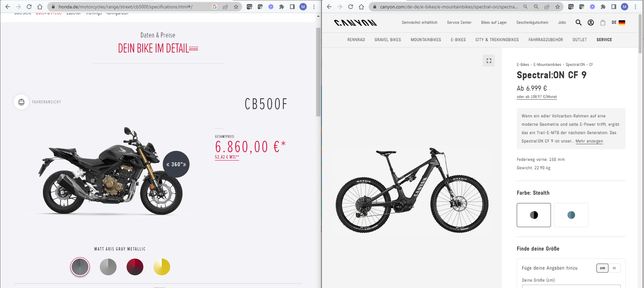Open the Canyon shopping bag icon
The height and width of the screenshot is (288, 644).
(603, 22)
